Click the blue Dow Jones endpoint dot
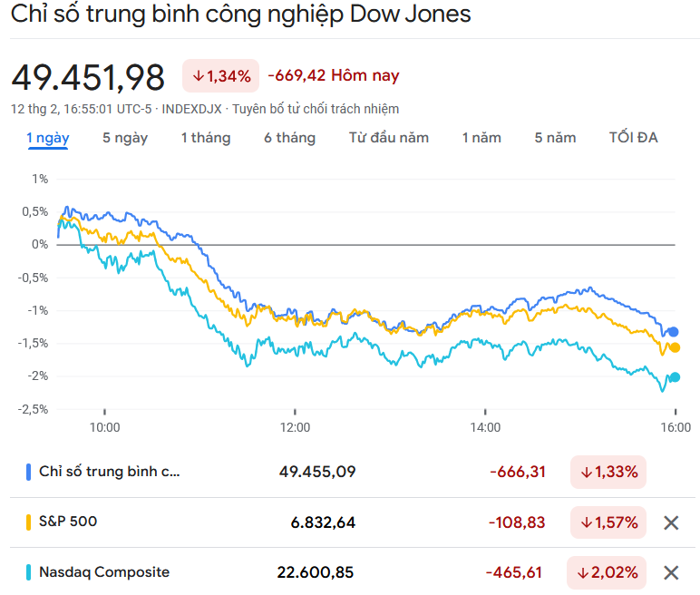This screenshot has width=700, height=595. point(673,332)
